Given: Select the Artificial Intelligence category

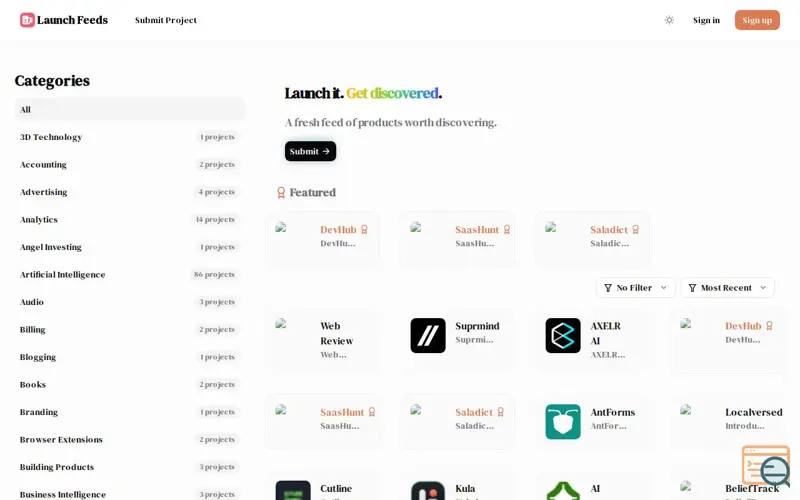Looking at the screenshot, I should [x=130, y=274].
